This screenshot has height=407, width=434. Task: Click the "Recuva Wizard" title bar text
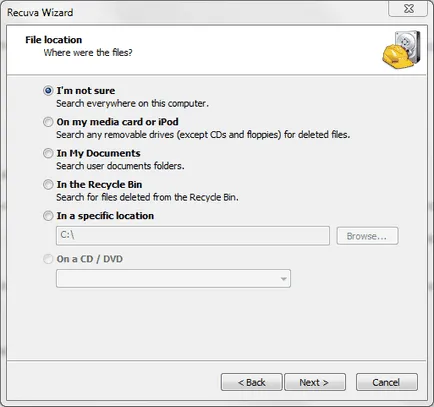(40, 13)
